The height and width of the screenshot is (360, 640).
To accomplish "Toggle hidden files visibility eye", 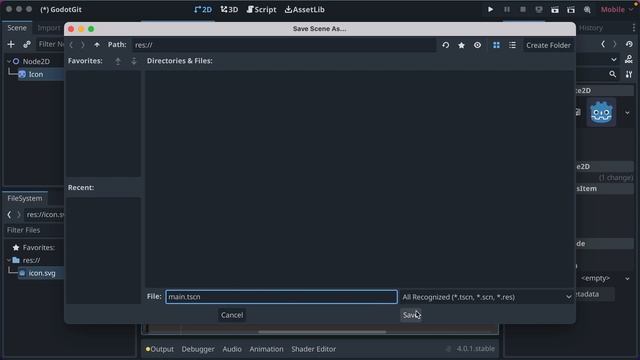I will point(477,45).
